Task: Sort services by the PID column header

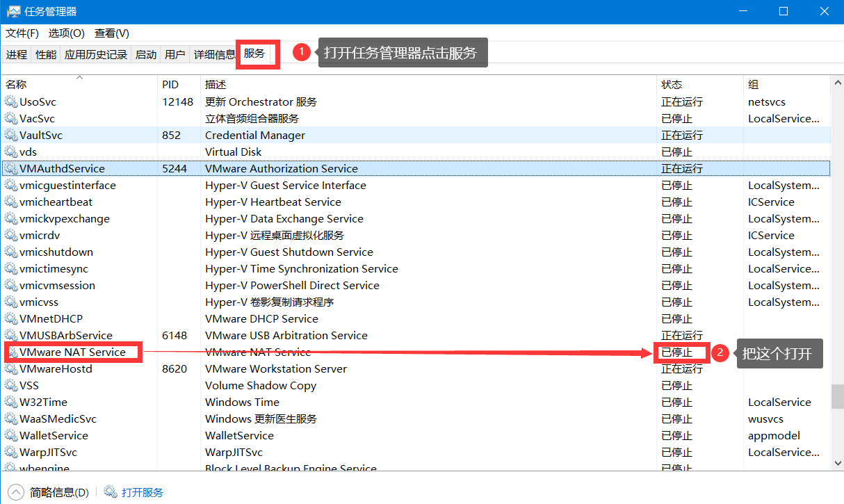Action: (x=179, y=84)
